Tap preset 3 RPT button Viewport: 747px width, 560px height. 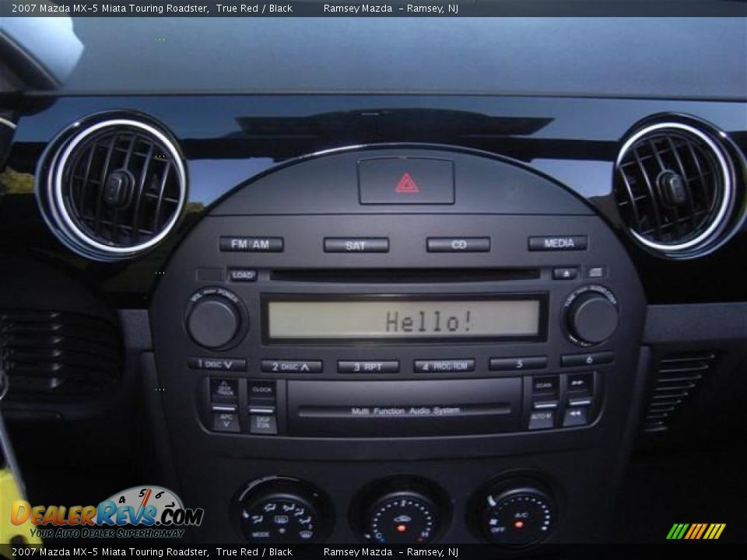coord(368,366)
